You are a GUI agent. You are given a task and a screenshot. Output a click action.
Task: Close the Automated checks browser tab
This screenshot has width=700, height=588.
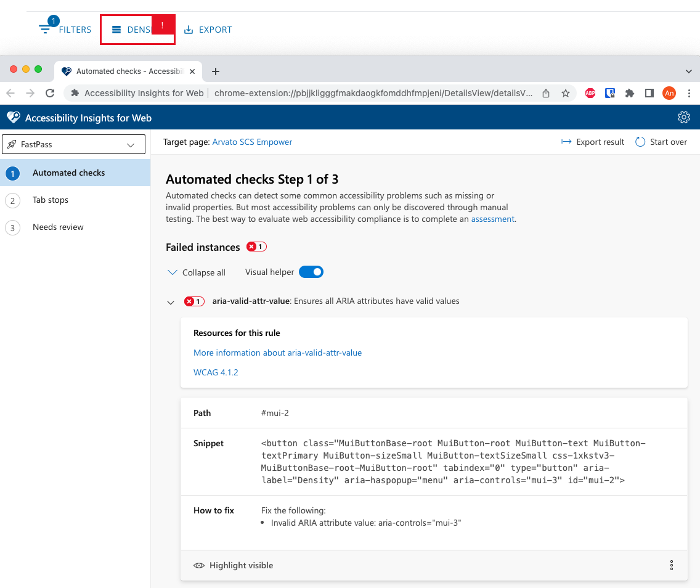coord(192,71)
